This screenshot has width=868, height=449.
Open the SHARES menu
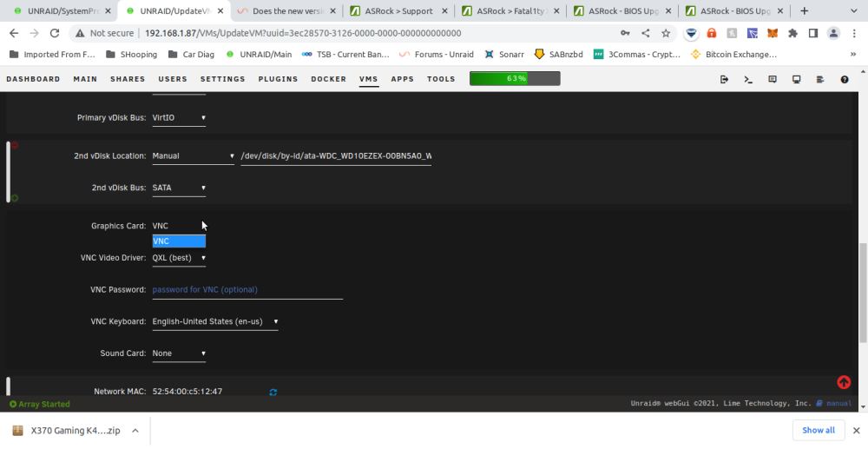click(128, 79)
